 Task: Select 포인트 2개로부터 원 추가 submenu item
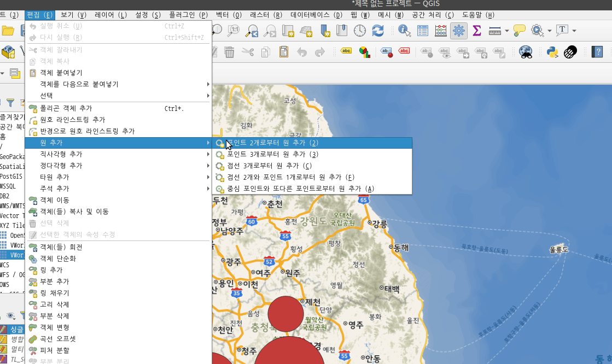pos(312,143)
